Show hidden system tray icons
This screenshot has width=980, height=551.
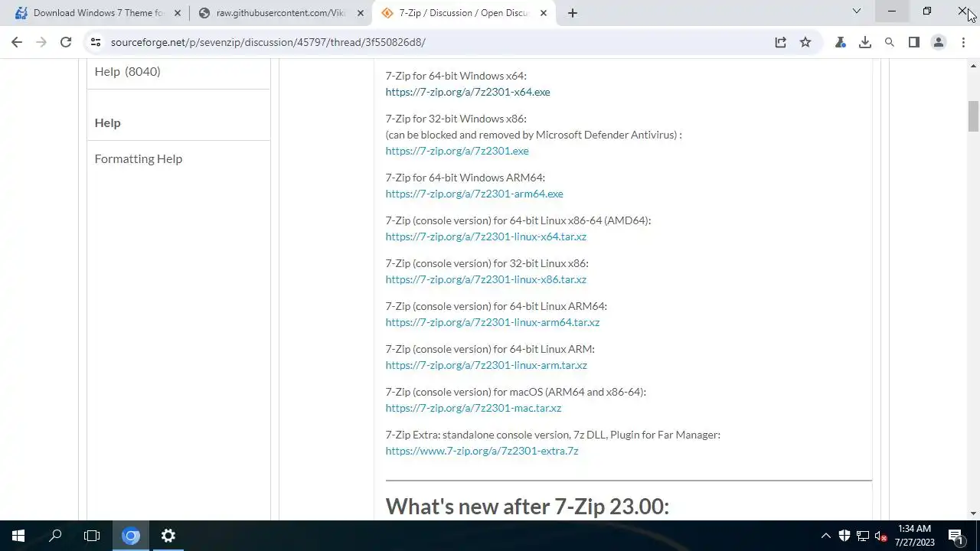point(825,536)
